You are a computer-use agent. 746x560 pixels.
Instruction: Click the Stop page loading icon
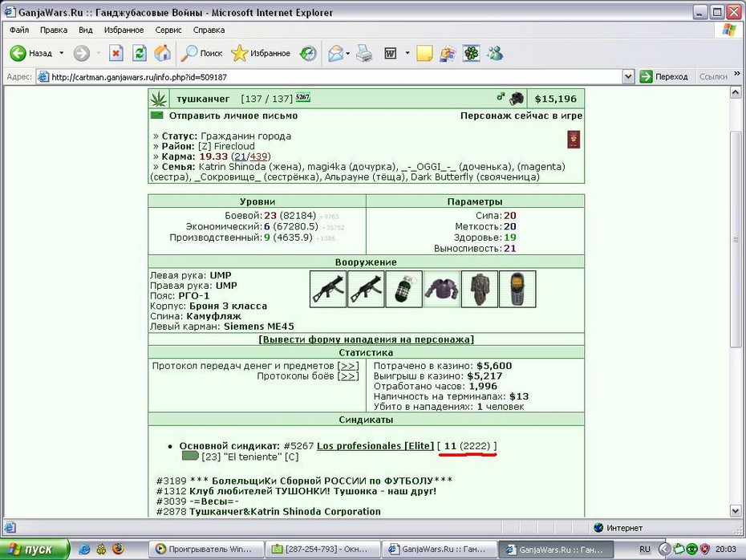pos(116,53)
